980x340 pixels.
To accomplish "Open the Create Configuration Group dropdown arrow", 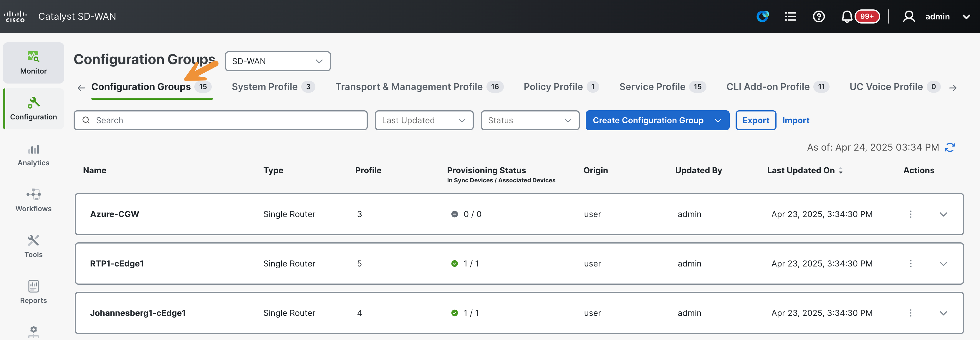I will point(718,120).
